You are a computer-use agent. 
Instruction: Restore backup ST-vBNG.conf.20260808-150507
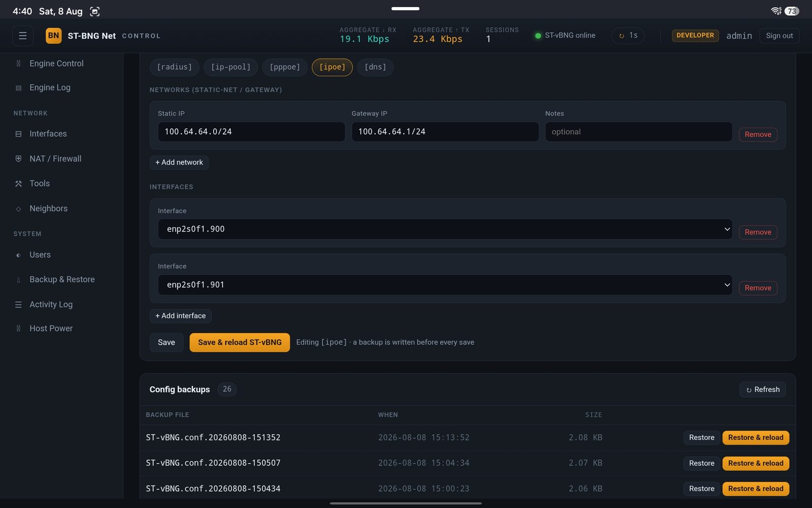pyautogui.click(x=701, y=463)
